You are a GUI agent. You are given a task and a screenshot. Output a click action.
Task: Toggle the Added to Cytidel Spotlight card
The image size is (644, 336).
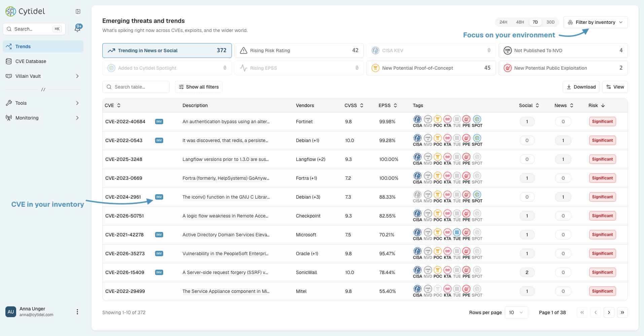click(x=167, y=68)
